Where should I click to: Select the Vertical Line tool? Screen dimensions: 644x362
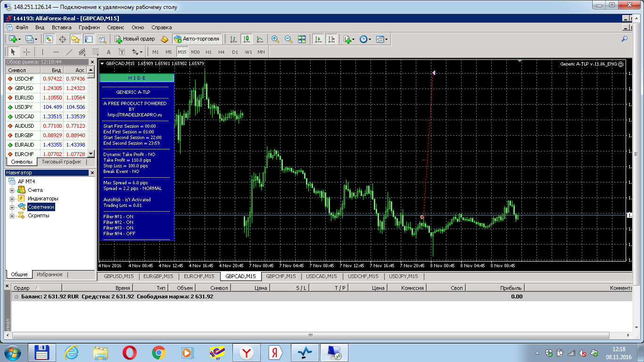coord(42,52)
